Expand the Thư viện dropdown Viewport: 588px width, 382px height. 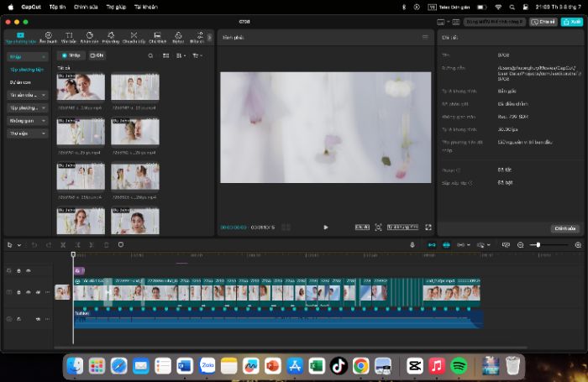28,133
